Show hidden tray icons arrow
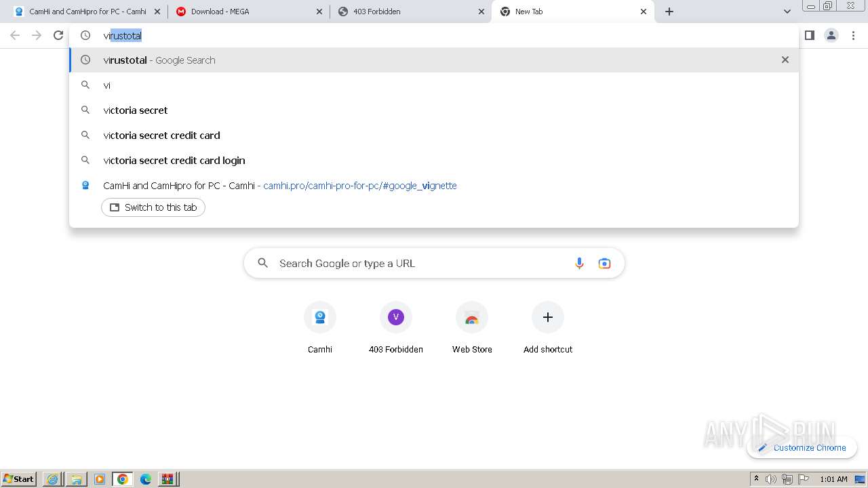This screenshot has width=868, height=488. tap(756, 479)
